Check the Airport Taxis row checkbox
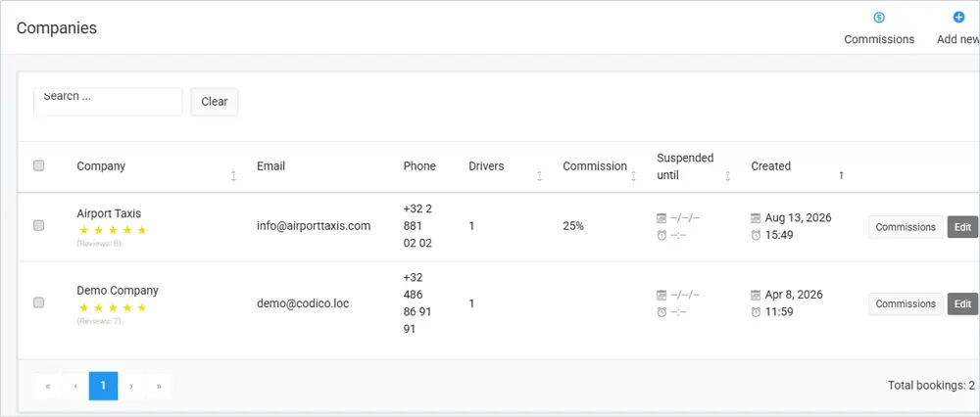Viewport: 980px width, 417px height. click(39, 225)
